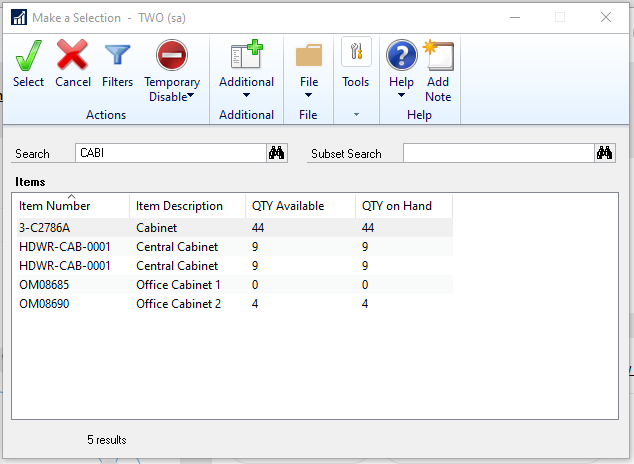634x464 pixels.
Task: Click the Subset Search label
Action: 346,154
